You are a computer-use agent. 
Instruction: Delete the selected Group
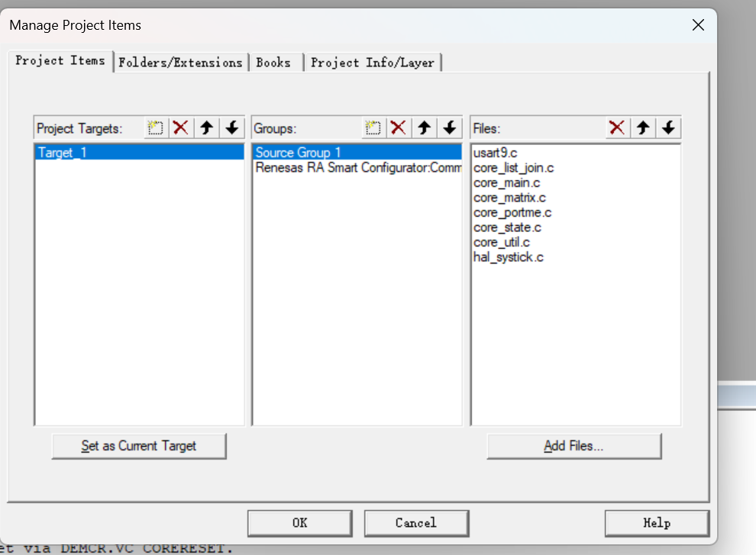(x=399, y=128)
